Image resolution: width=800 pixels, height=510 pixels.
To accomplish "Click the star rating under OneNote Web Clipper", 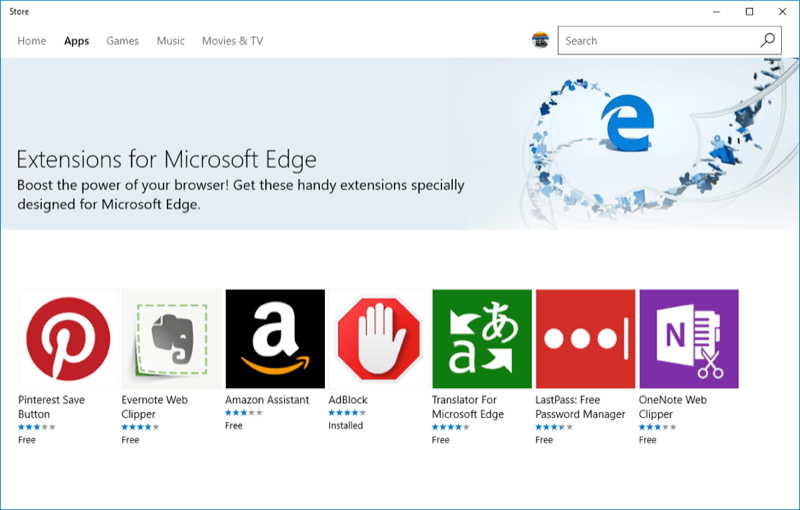I will pos(658,427).
